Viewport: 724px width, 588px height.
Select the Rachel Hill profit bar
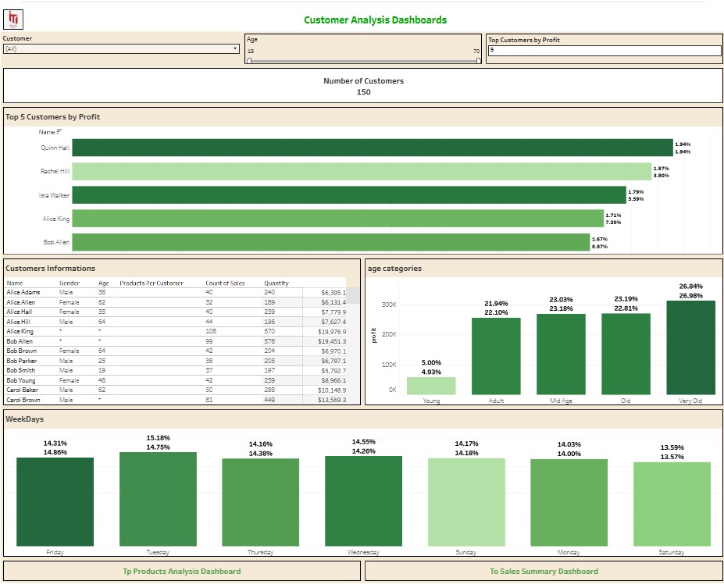(362, 171)
